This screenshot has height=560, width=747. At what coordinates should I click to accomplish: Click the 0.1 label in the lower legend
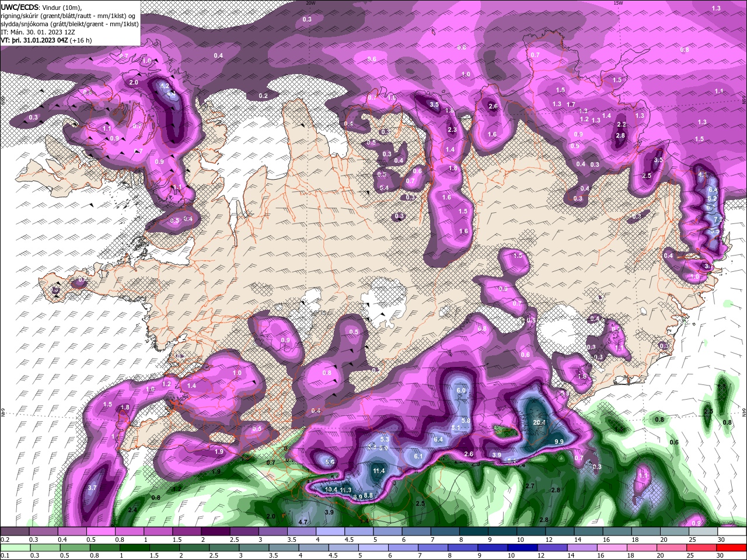[5, 556]
